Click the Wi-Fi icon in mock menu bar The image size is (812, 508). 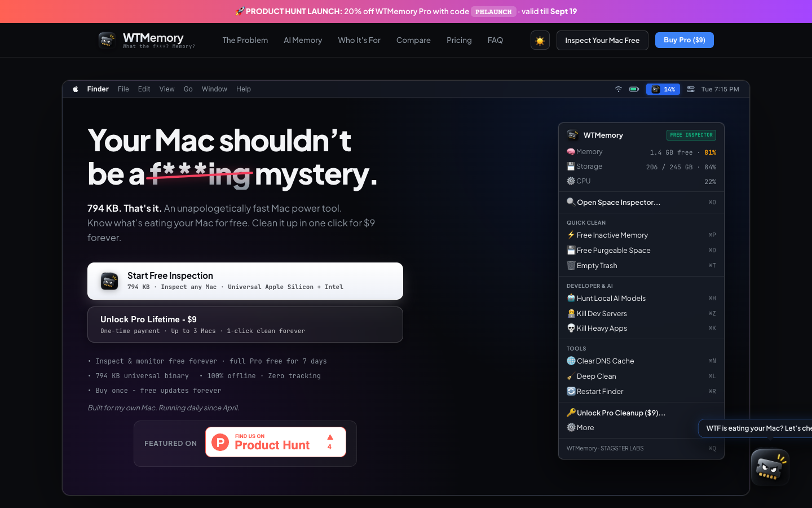coord(619,89)
